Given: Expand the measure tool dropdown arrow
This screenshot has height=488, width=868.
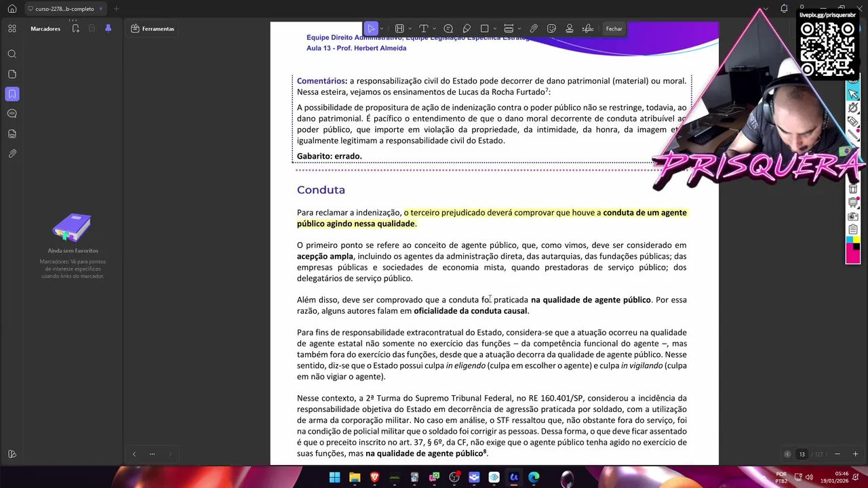Looking at the screenshot, I should [x=519, y=28].
